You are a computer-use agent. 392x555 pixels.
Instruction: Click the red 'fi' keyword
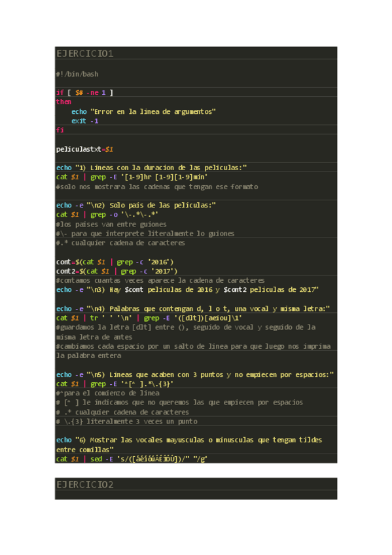[60, 130]
